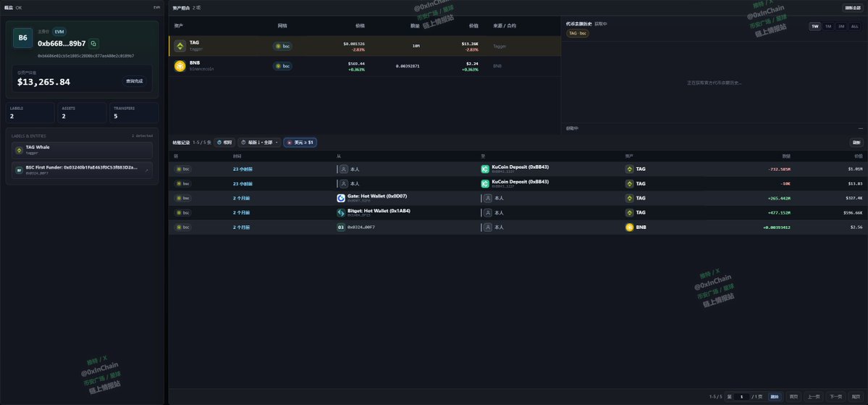
Task: Click the 03 address avatar icon
Action: (341, 227)
